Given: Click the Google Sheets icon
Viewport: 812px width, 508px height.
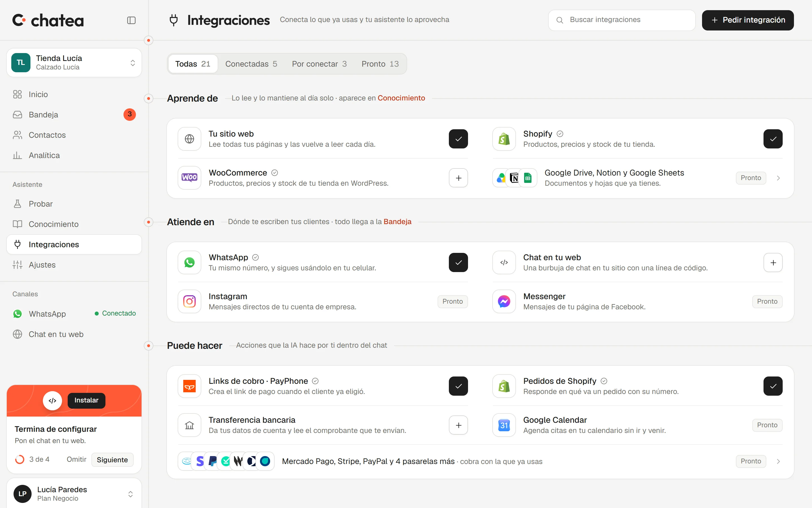Looking at the screenshot, I should (x=528, y=178).
